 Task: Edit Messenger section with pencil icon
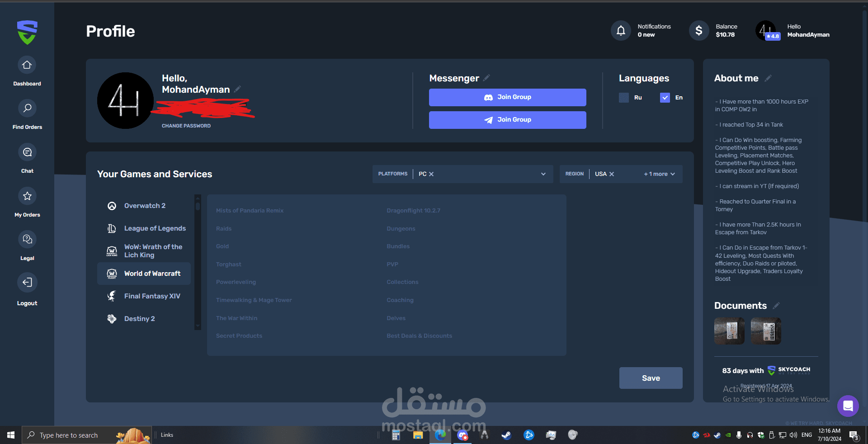click(x=486, y=78)
